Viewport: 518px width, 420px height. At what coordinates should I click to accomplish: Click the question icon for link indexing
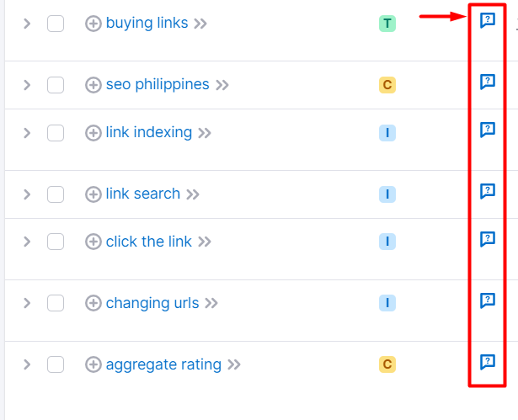click(x=487, y=130)
